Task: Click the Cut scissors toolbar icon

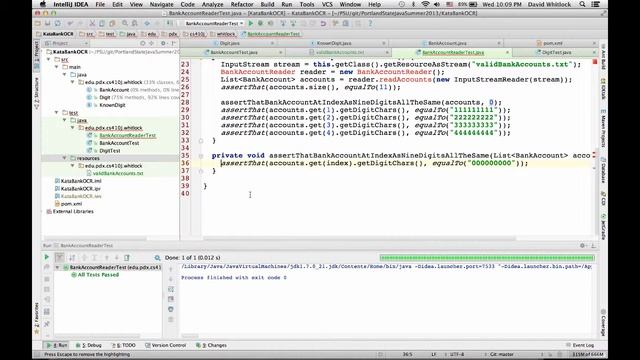Action: [92, 23]
